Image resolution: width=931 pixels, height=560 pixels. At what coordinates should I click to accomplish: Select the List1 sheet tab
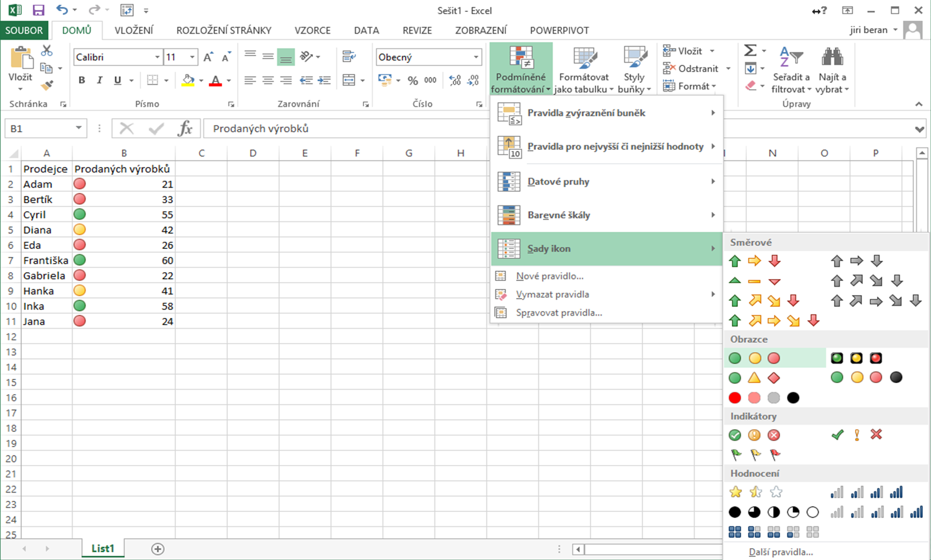(103, 549)
